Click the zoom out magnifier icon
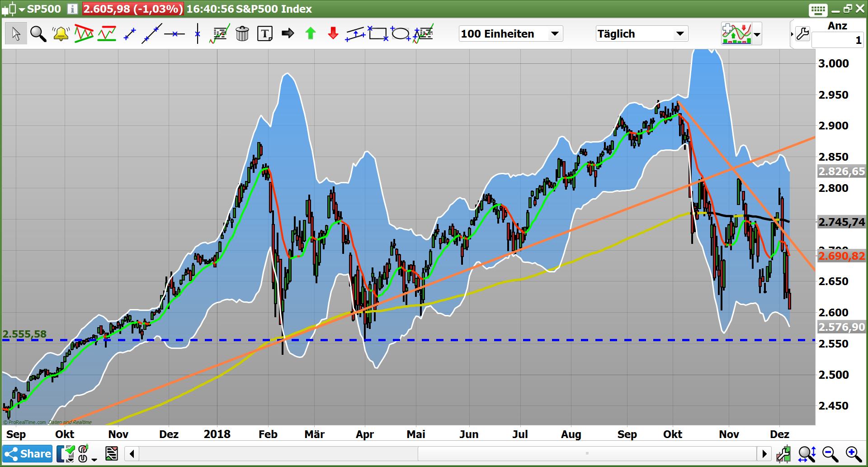The height and width of the screenshot is (467, 868). click(x=830, y=453)
